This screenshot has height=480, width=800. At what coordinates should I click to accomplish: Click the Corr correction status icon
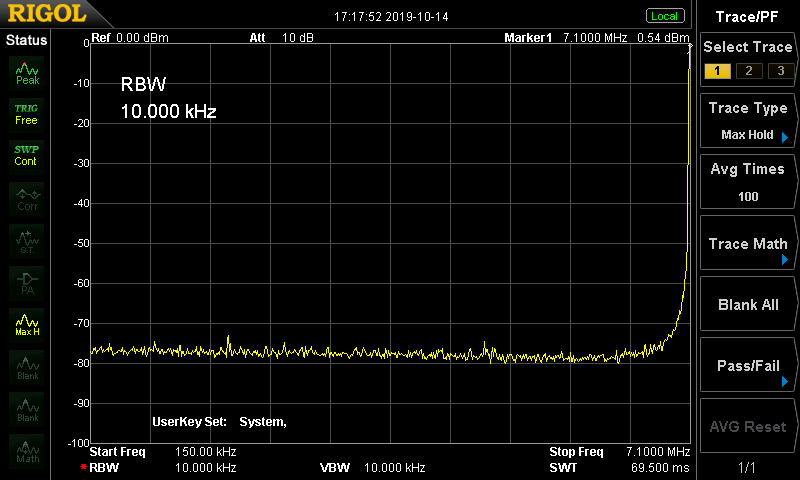tap(27, 198)
